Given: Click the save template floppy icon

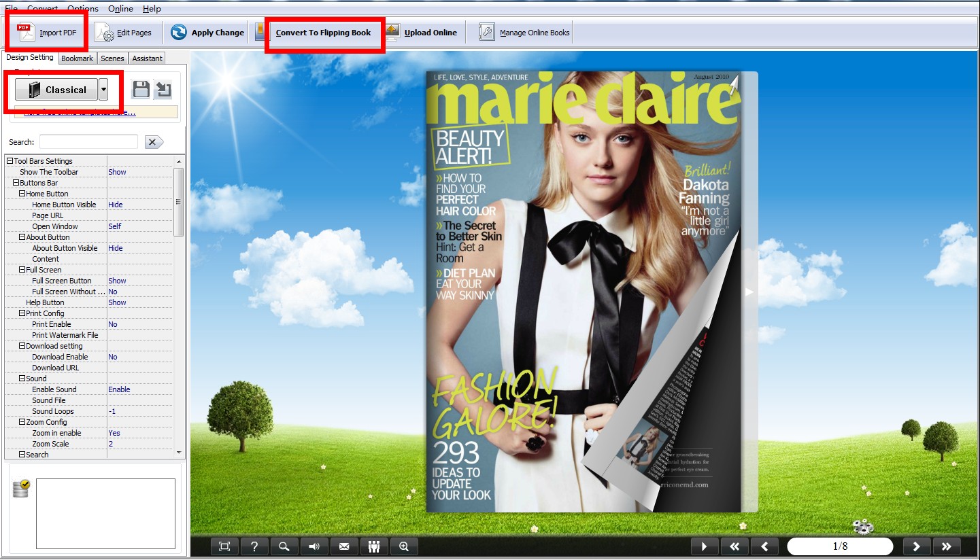Looking at the screenshot, I should [x=141, y=90].
